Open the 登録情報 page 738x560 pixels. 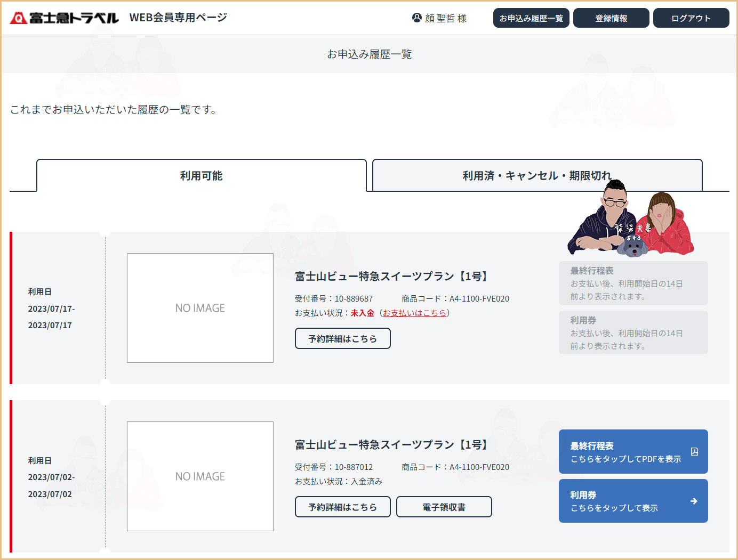[x=611, y=18]
